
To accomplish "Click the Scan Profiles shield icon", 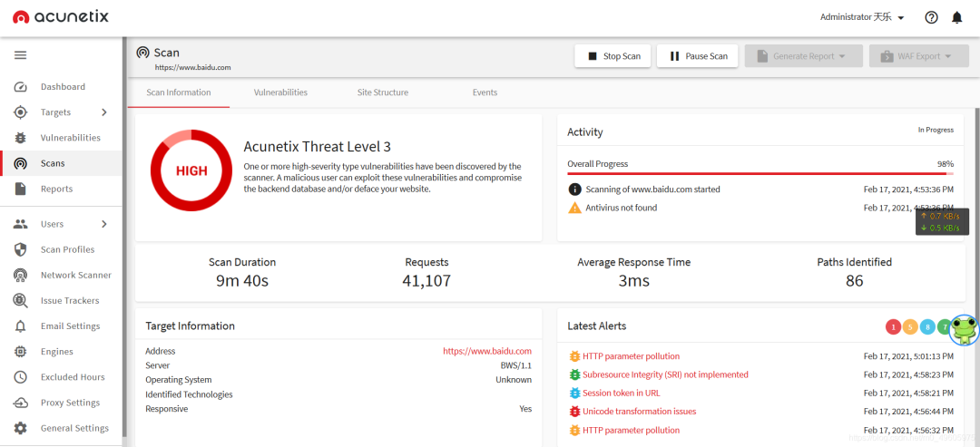I will [21, 249].
